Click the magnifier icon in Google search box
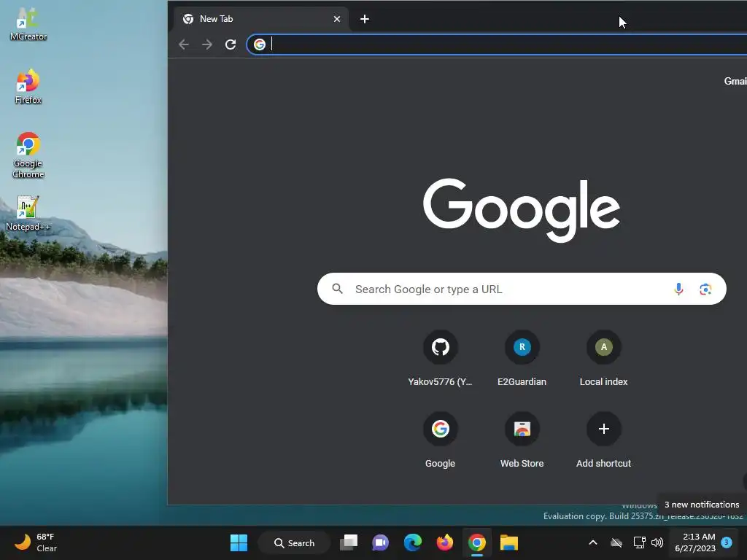 [x=337, y=289]
